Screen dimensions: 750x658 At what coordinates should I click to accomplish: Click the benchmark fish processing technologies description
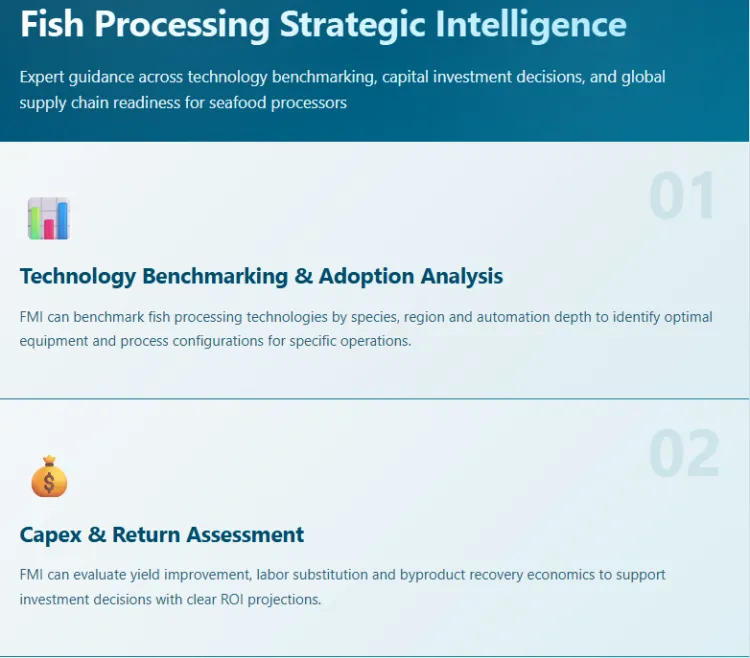coord(366,317)
